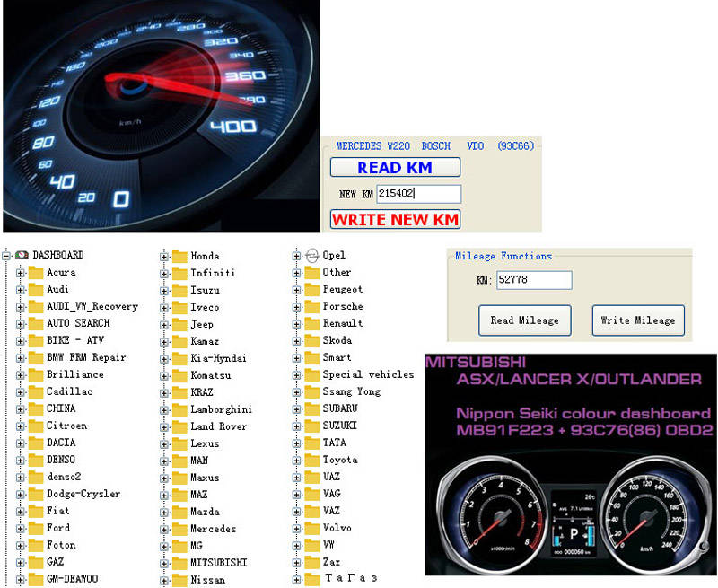Expand the BMW FRM Repair node
Viewport: 718px width, 588px height.
(21, 357)
